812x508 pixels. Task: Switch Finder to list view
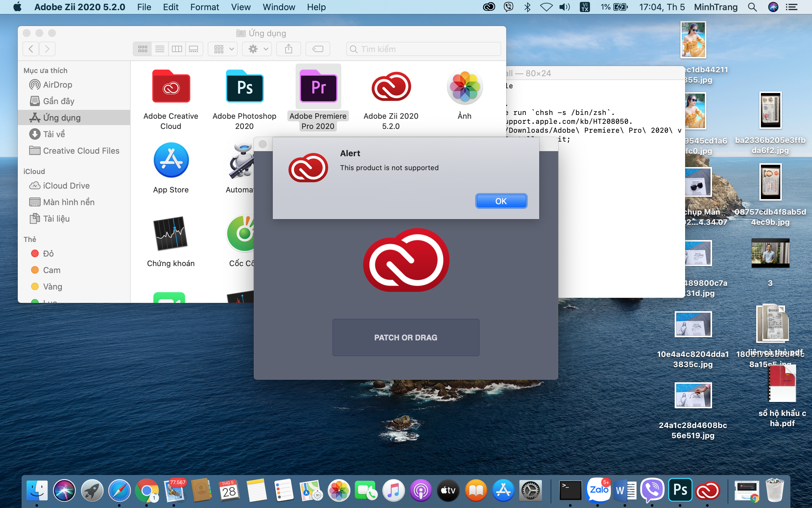160,49
